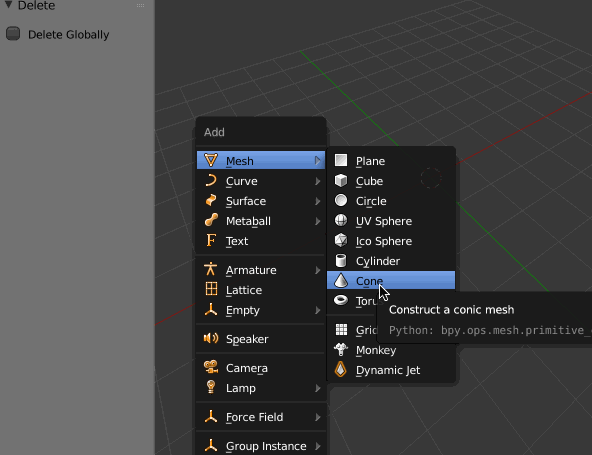Screen dimensions: 592x455
Task: Click the Armature figure icon
Action: (211, 269)
